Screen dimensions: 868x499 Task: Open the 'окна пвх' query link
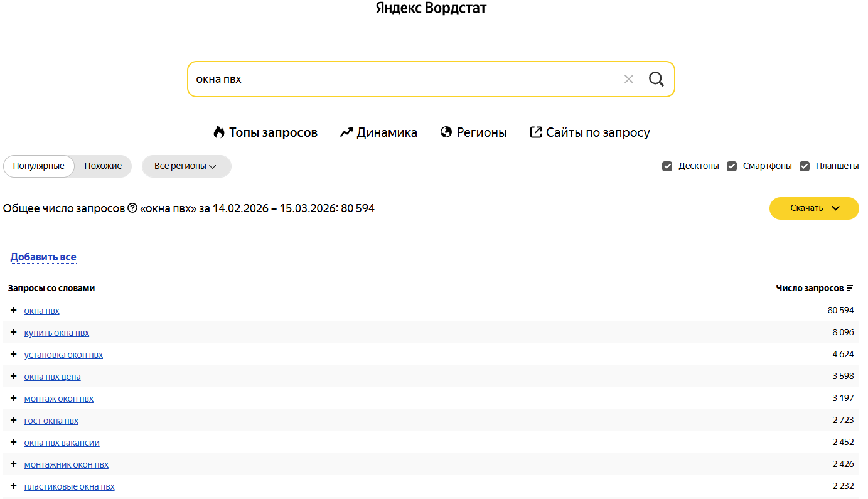[x=42, y=311]
